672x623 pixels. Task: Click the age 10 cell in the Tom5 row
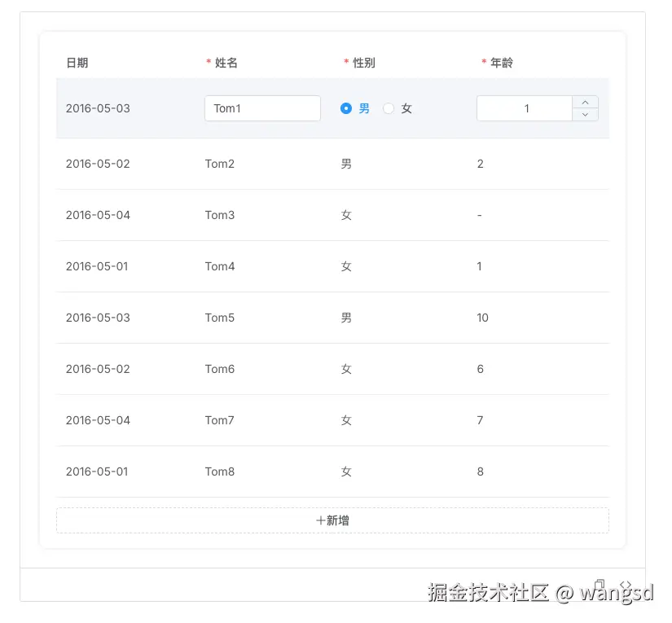pos(482,318)
